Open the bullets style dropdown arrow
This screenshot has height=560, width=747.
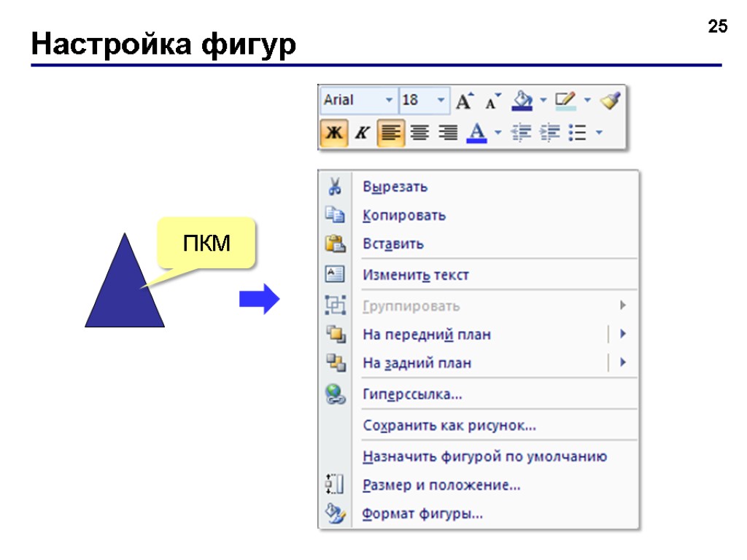point(600,133)
